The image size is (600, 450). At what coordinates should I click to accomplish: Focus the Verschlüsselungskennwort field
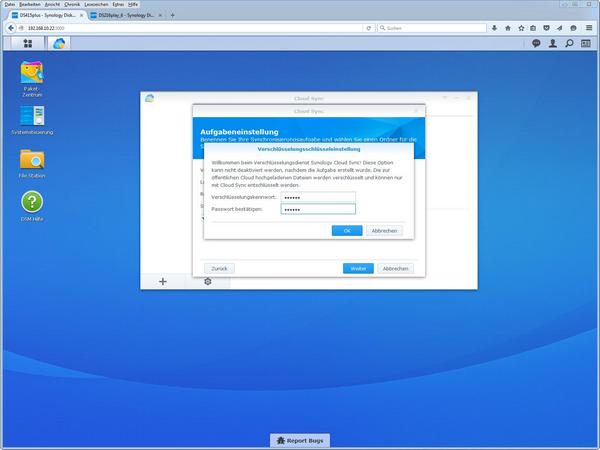318,197
